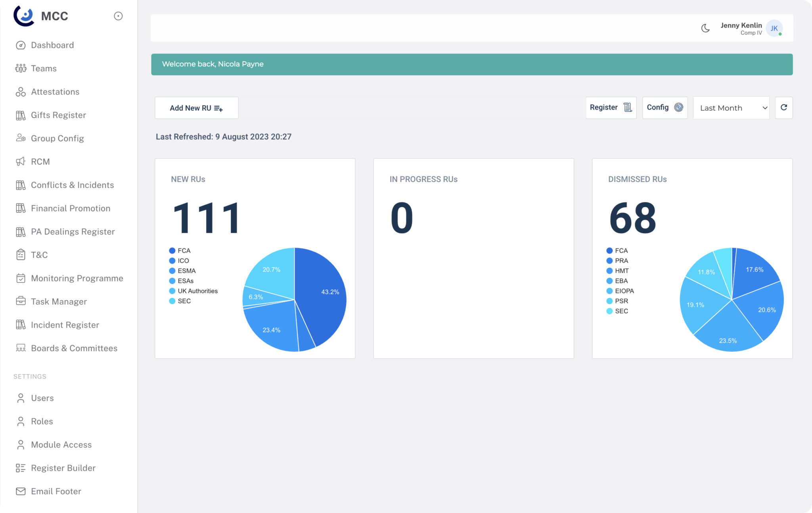Screen dimensions: 812x513
Task: Select the Teams icon in sidebar
Action: pos(21,68)
